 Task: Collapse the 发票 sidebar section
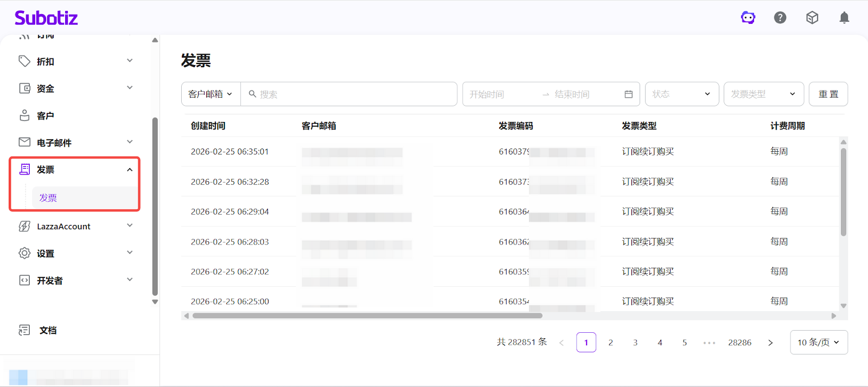click(x=130, y=170)
